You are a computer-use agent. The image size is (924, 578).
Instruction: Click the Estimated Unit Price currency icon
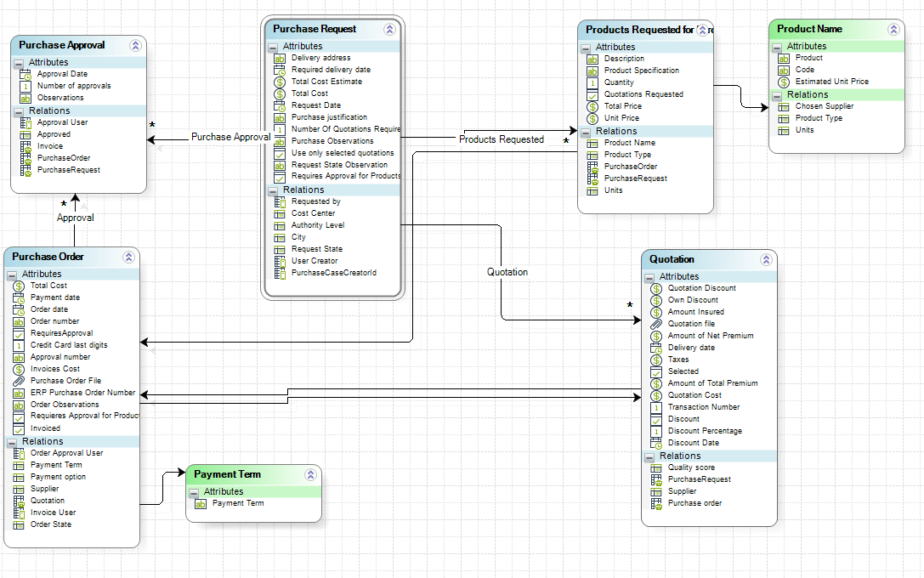(x=784, y=82)
